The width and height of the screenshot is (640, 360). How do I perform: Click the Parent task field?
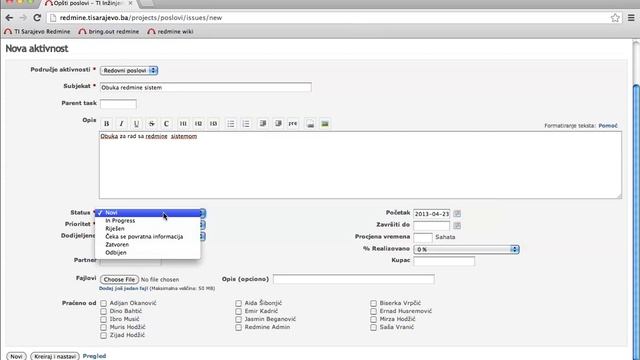coord(118,104)
